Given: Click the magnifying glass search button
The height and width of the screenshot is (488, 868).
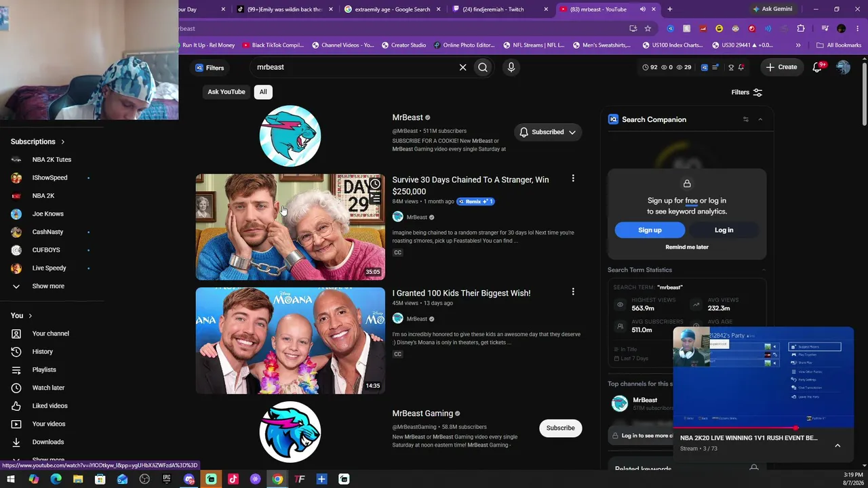Looking at the screenshot, I should 483,68.
